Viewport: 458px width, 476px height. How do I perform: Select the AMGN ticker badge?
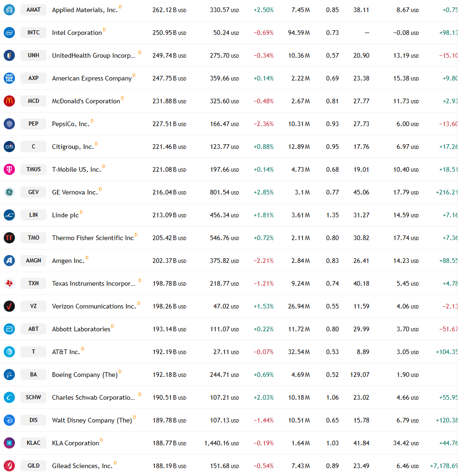tap(33, 261)
